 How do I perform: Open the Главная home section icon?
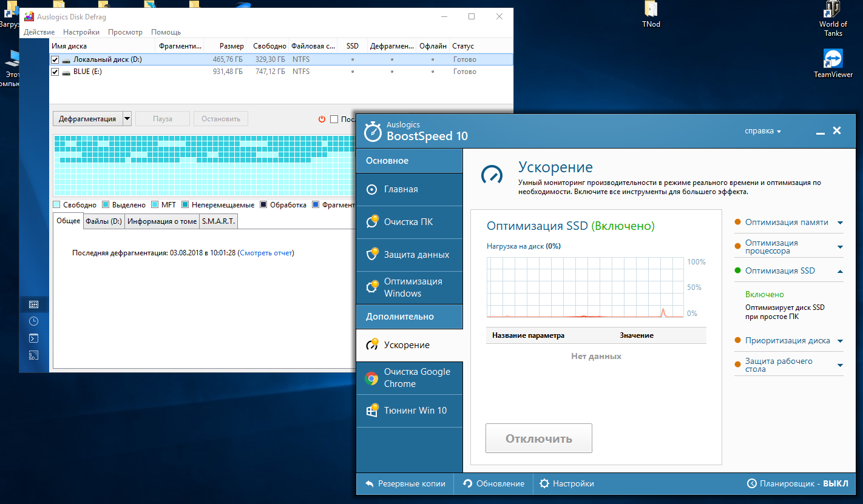(x=372, y=189)
